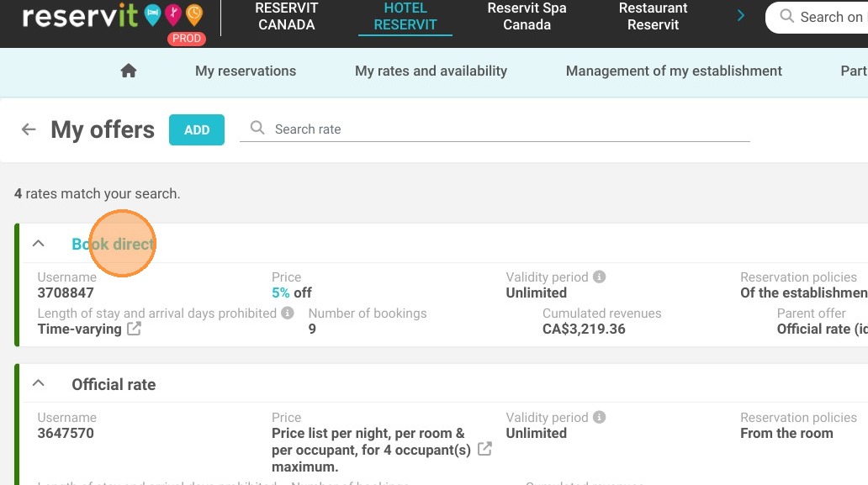Click the 5% price link
The height and width of the screenshot is (485, 868).
281,293
